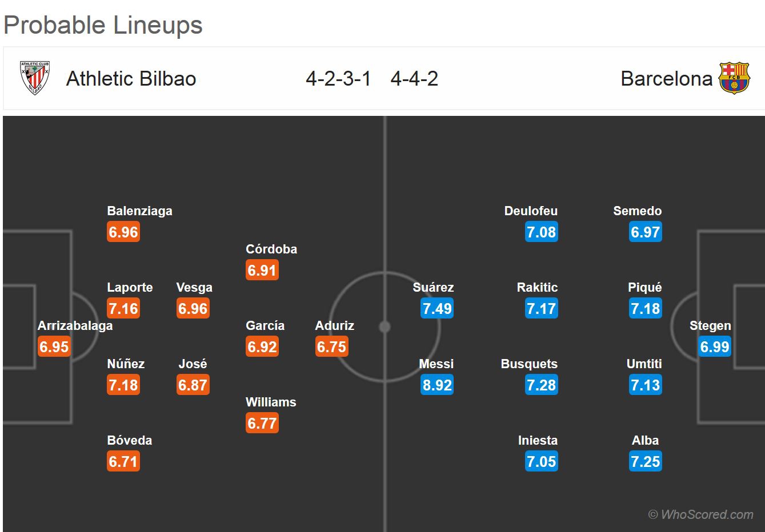Select the Balenziaga player name
The height and width of the screenshot is (532, 765).
139,211
